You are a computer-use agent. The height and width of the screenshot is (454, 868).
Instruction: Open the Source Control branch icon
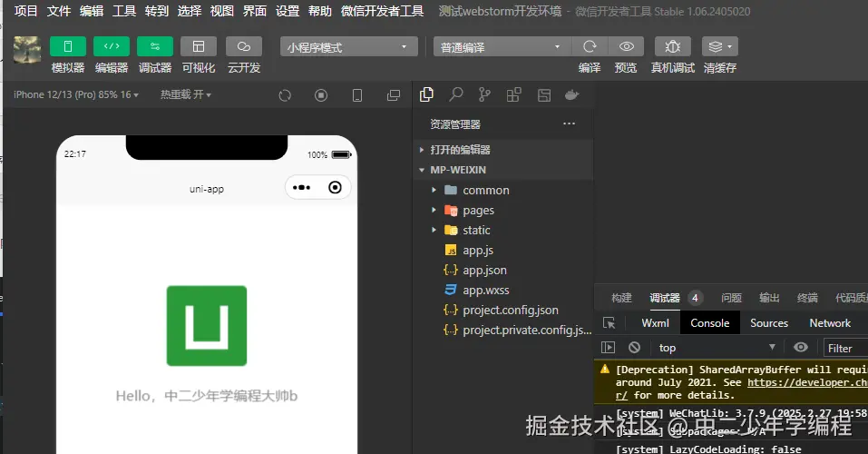[484, 94]
